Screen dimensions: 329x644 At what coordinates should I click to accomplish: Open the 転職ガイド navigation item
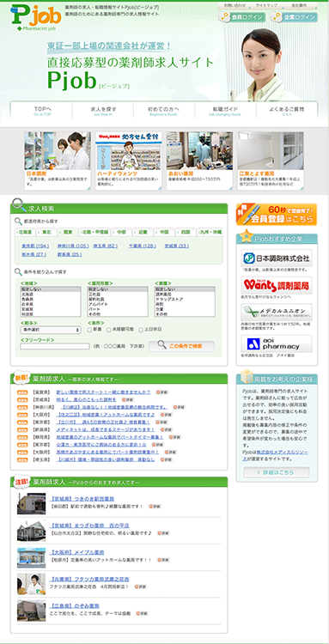pos(225,111)
